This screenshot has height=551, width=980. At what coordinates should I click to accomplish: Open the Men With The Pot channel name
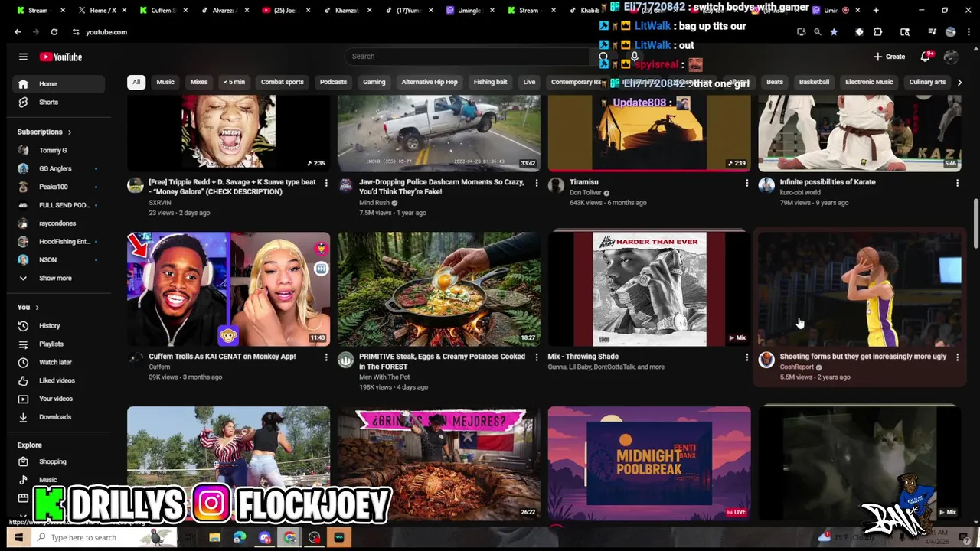384,377
